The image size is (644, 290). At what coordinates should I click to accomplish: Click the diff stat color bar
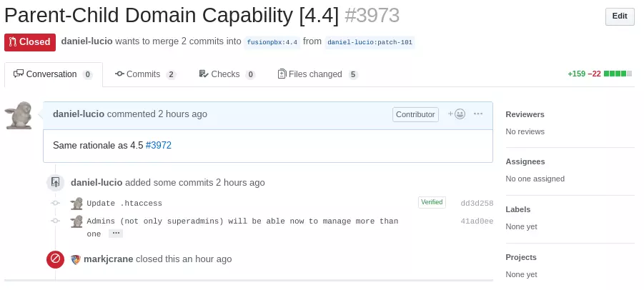(618, 74)
